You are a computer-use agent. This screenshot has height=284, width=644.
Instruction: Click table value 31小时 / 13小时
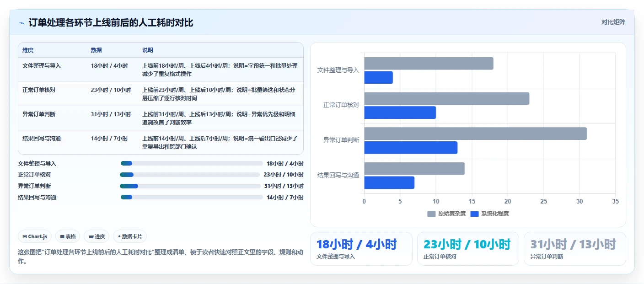(111, 114)
